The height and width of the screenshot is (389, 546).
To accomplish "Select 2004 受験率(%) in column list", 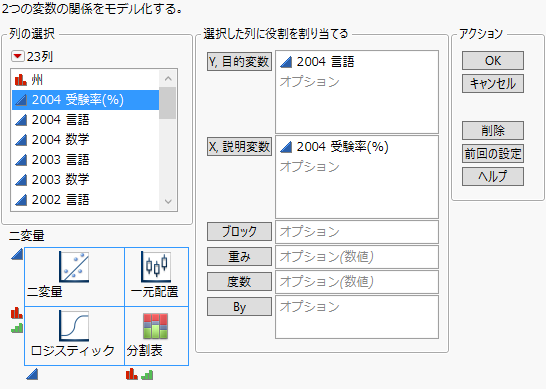I will pyautogui.click(x=85, y=100).
